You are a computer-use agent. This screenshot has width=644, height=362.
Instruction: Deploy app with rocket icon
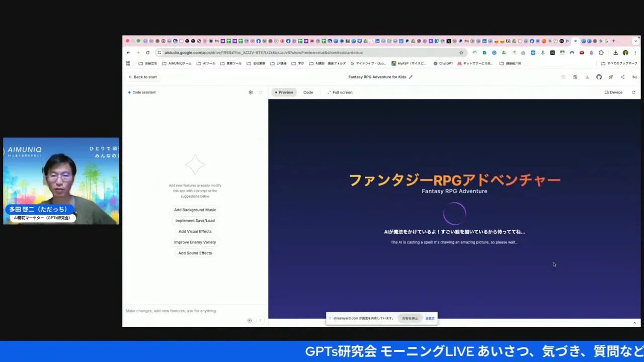pyautogui.click(x=611, y=77)
